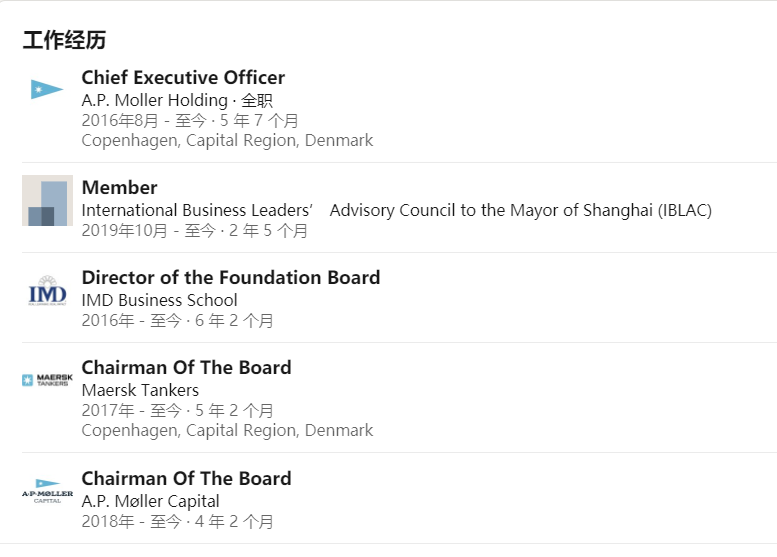777x557 pixels.
Task: Open Chairman Of The Board at A.P. Møller Capital
Action: click(186, 479)
